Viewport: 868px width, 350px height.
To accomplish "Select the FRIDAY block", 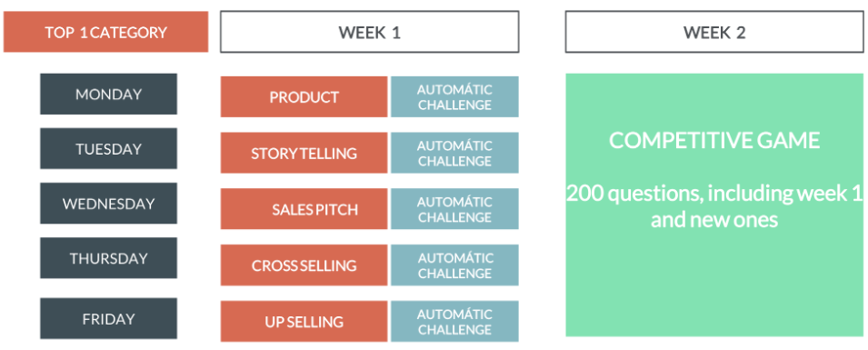I will pos(108,318).
